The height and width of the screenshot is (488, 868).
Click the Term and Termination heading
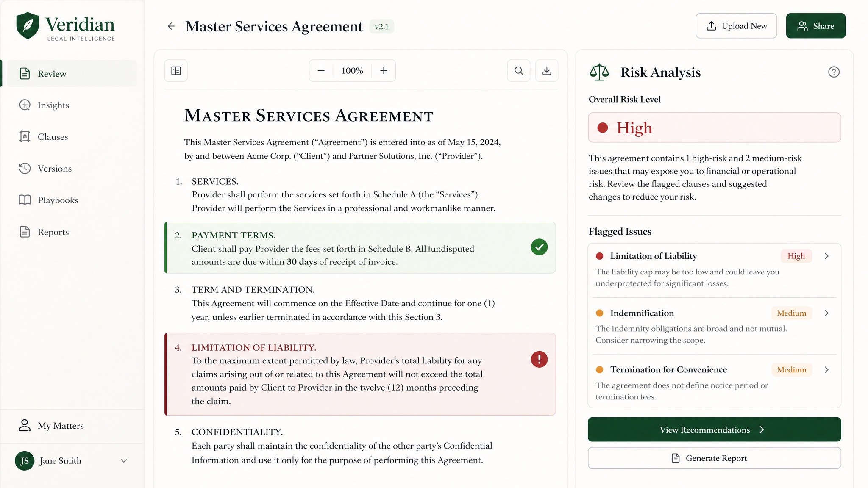coord(253,290)
